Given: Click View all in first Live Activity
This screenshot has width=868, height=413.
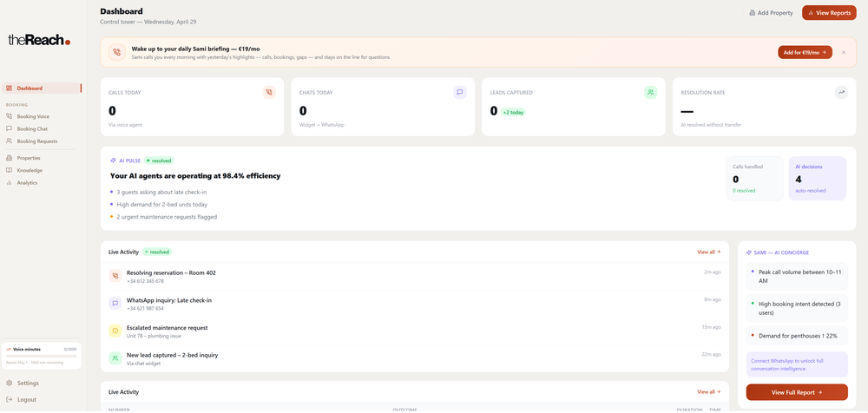Looking at the screenshot, I should click(708, 252).
